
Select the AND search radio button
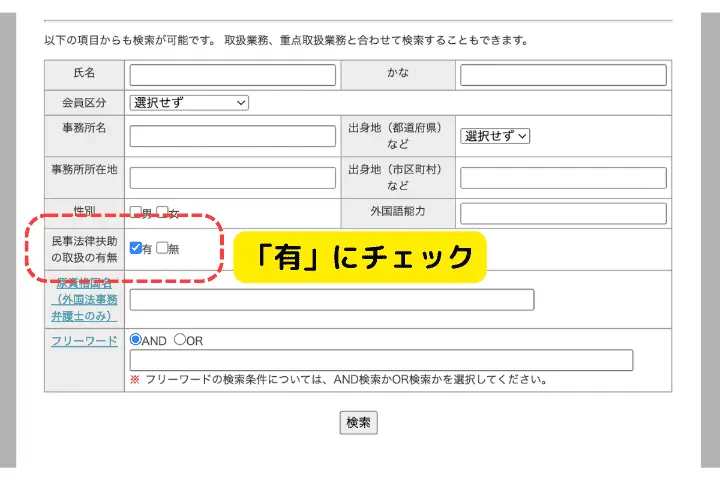pos(136,340)
